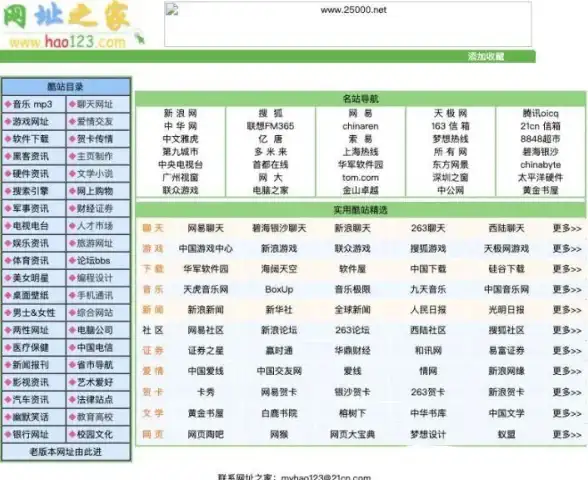Open 手机通讯 category
The height and width of the screenshot is (480, 588).
(94, 295)
